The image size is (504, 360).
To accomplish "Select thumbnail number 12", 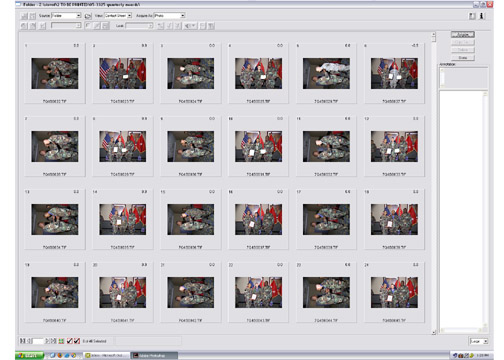I will coord(394,146).
